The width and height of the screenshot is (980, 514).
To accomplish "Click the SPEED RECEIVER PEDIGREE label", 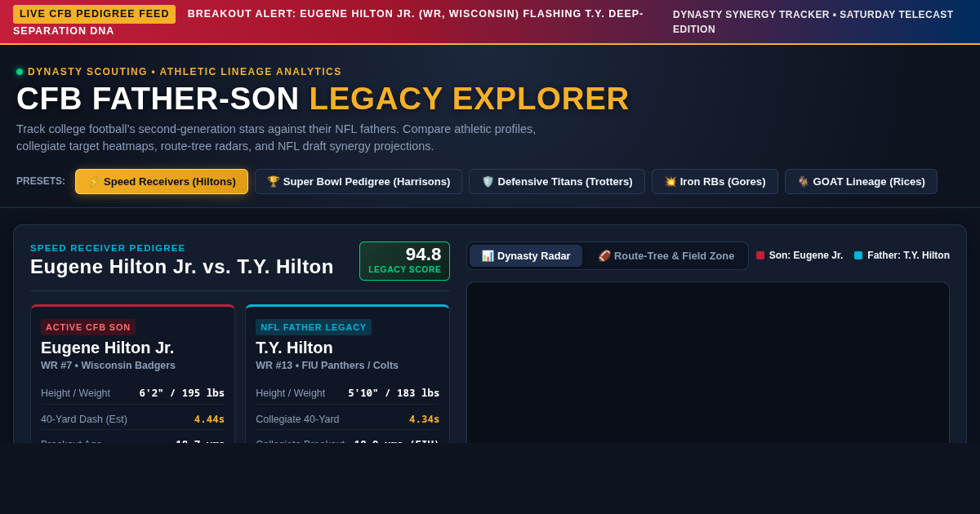I will pyautogui.click(x=108, y=248).
